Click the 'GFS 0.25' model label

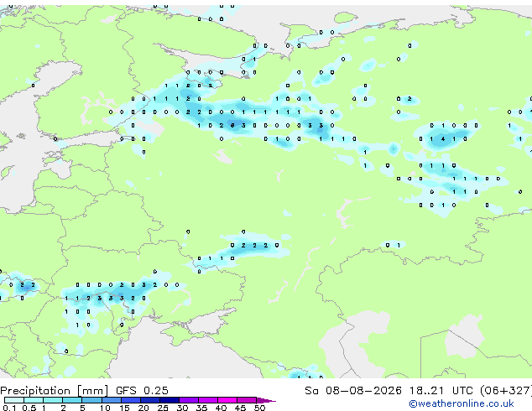coord(142,391)
